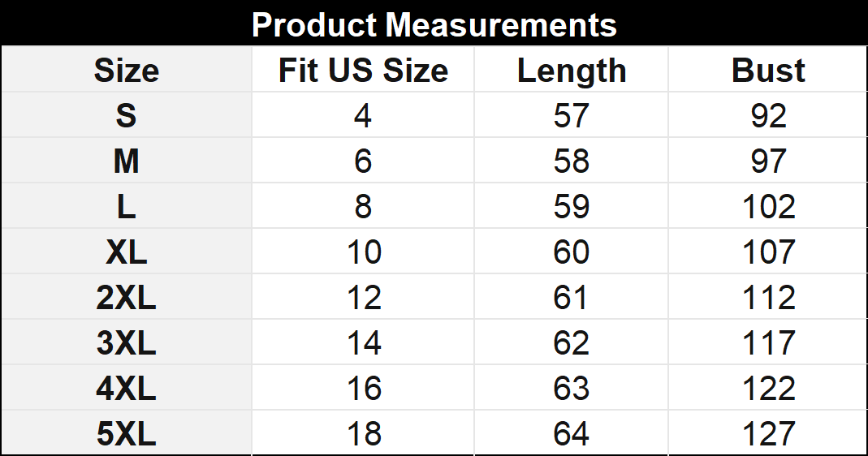
Task: Select the S size row label
Action: [x=126, y=116]
